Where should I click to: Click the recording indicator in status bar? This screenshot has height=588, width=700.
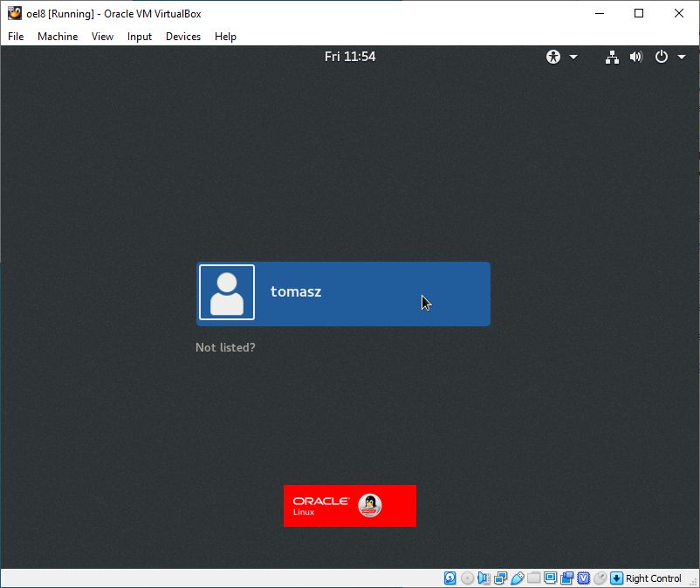(x=567, y=578)
